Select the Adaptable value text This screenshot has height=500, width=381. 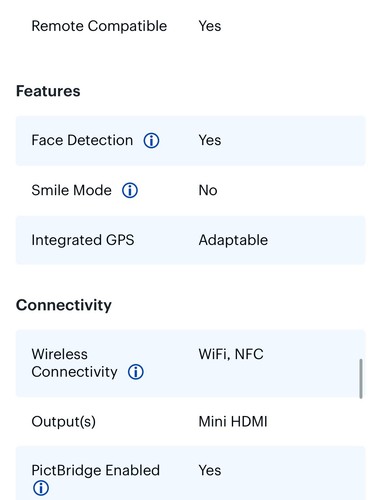[x=233, y=240]
